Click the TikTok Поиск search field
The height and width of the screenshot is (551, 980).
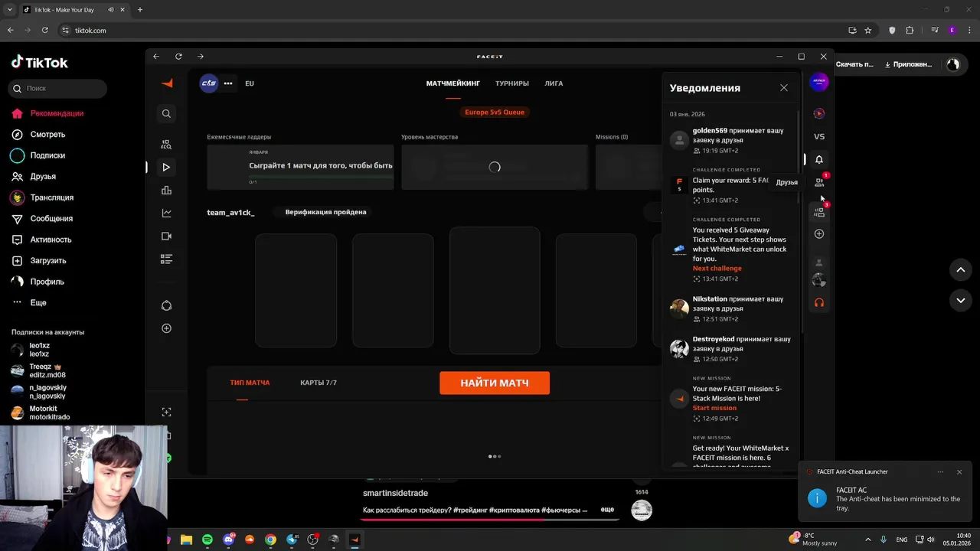[58, 89]
